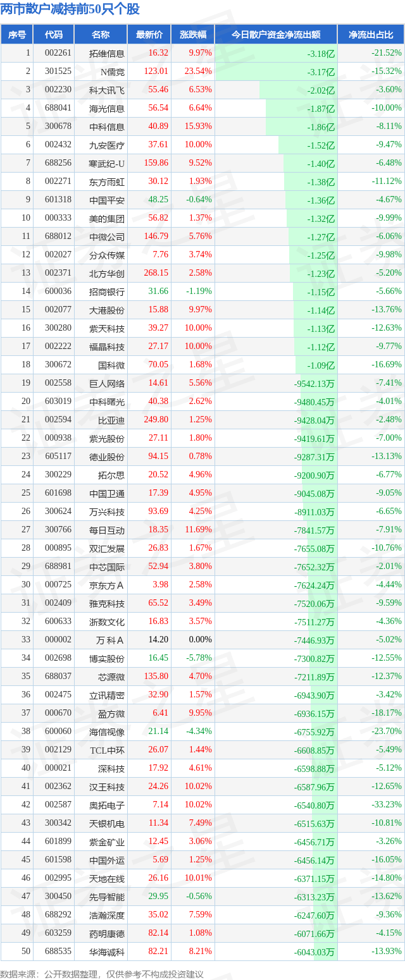Click the 最新价 column header
The image size is (405, 980).
(149, 35)
